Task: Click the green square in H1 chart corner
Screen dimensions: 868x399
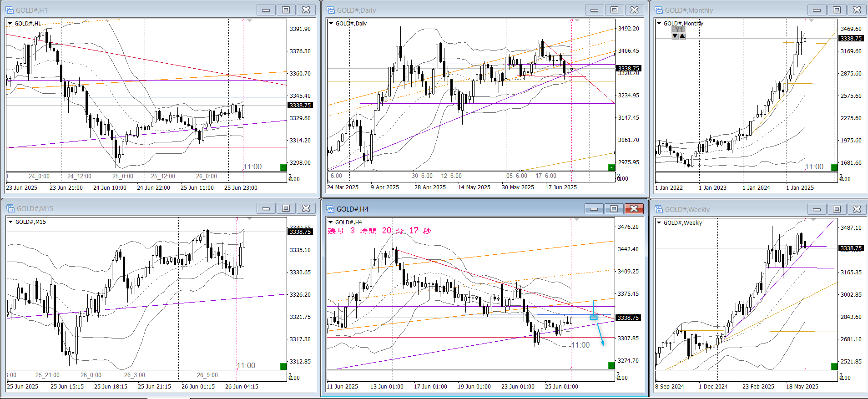Action: click(x=283, y=167)
